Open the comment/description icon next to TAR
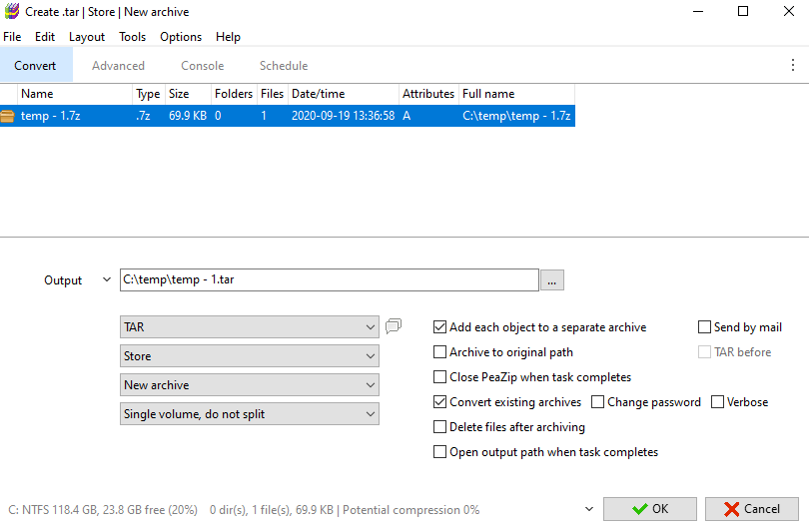This screenshot has height=532, width=809. pyautogui.click(x=394, y=325)
